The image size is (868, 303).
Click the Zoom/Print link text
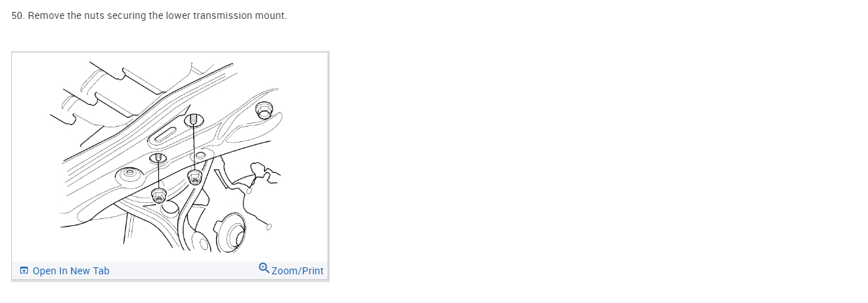coord(297,271)
